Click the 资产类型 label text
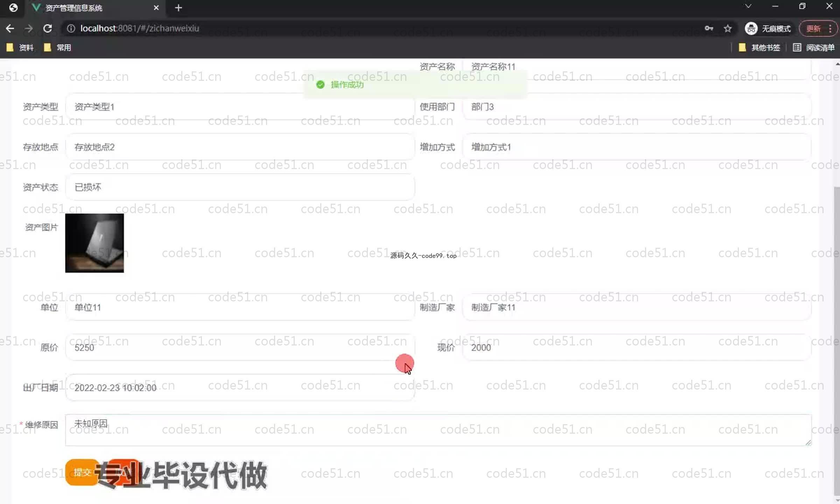Viewport: 840px width, 504px height. pos(41,107)
